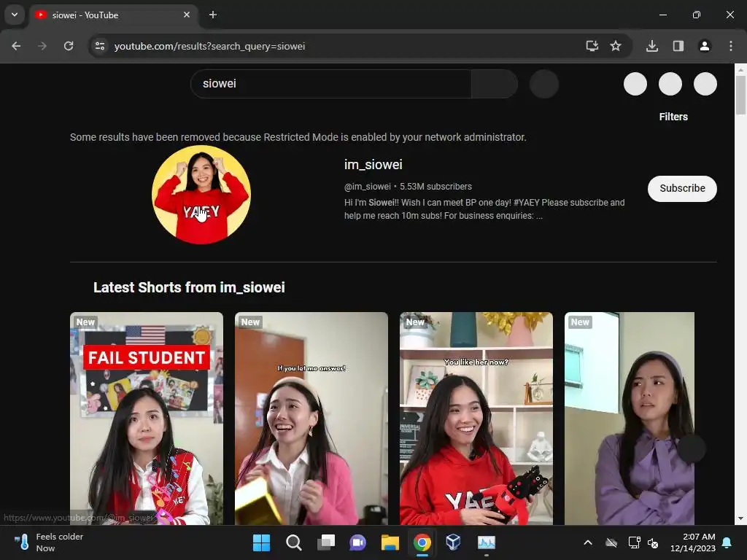
Task: Open File Explorer from taskbar
Action: coord(390,542)
